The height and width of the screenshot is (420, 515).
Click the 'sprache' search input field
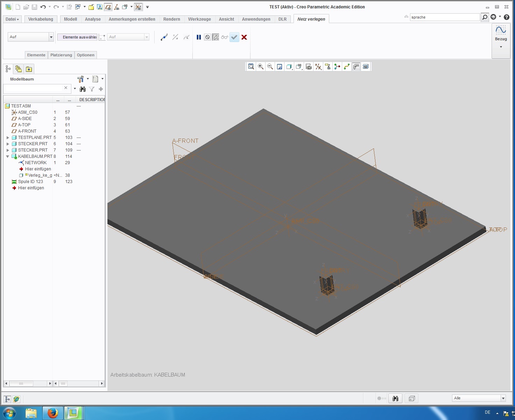tap(445, 17)
